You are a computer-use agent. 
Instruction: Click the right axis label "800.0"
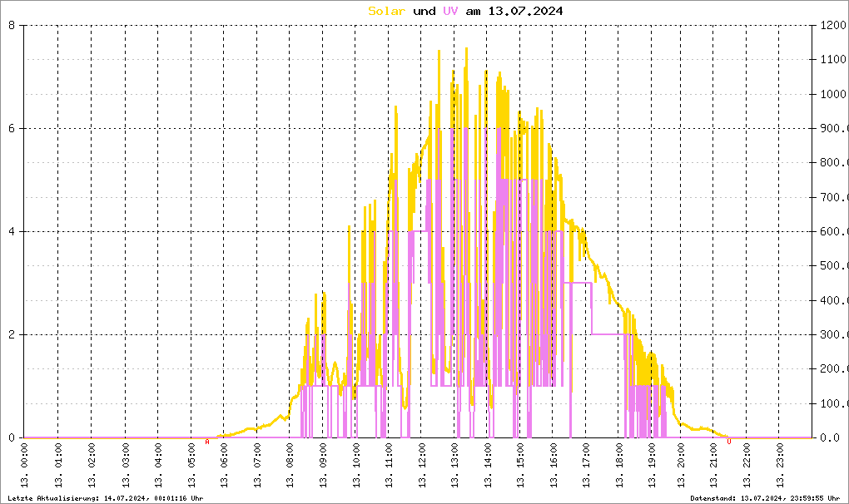(834, 163)
